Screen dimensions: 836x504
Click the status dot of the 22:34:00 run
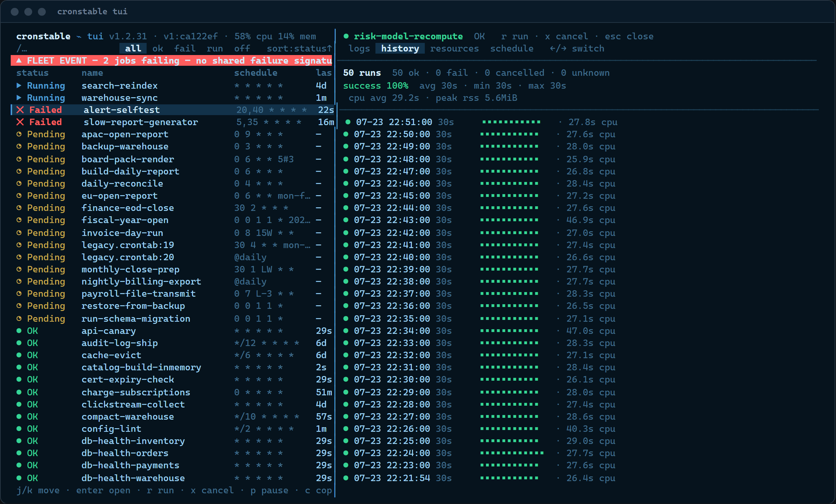coord(346,331)
